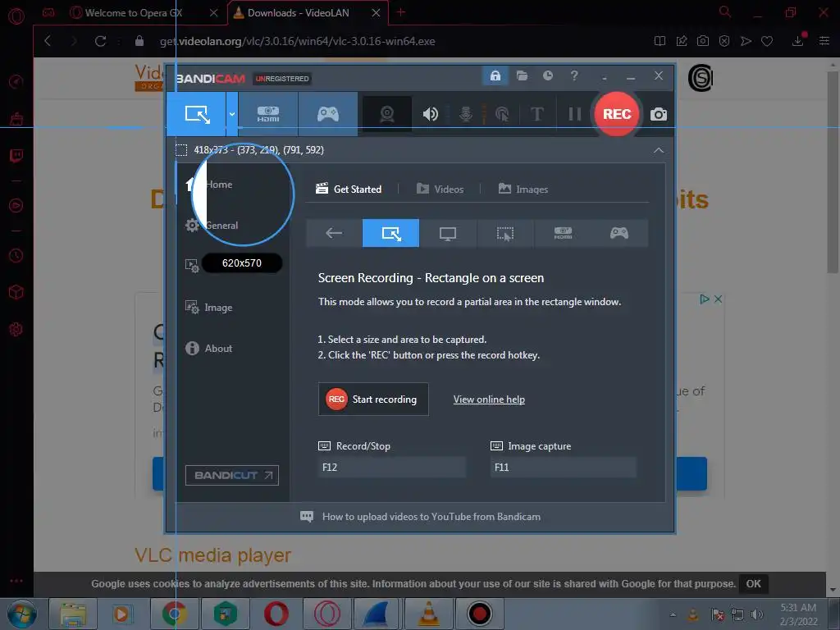Select Bandicam rectangle screen recording mode
Image resolution: width=840 pixels, height=630 pixels.
click(197, 113)
